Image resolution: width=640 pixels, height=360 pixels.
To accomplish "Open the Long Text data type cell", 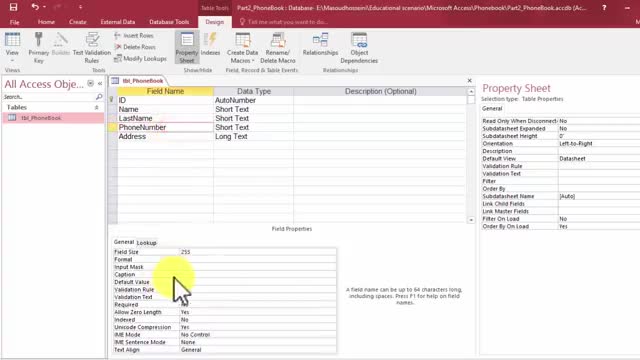I will [253, 136].
